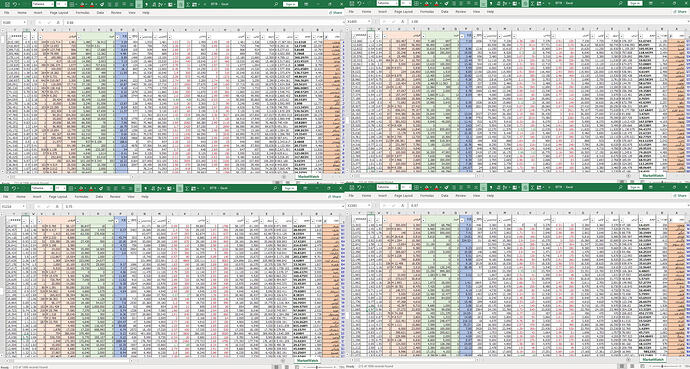Save workbook in bottom-left Excel window
Screen dimensions: 690x369
pos(7,188)
